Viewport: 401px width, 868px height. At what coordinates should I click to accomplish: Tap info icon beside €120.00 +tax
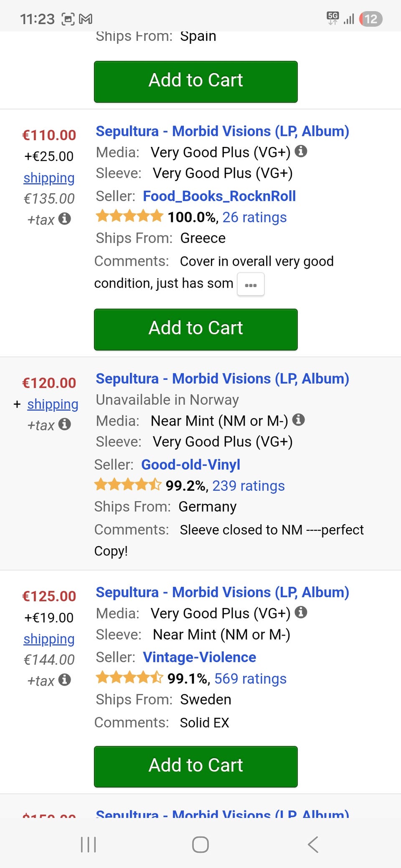pyautogui.click(x=64, y=424)
